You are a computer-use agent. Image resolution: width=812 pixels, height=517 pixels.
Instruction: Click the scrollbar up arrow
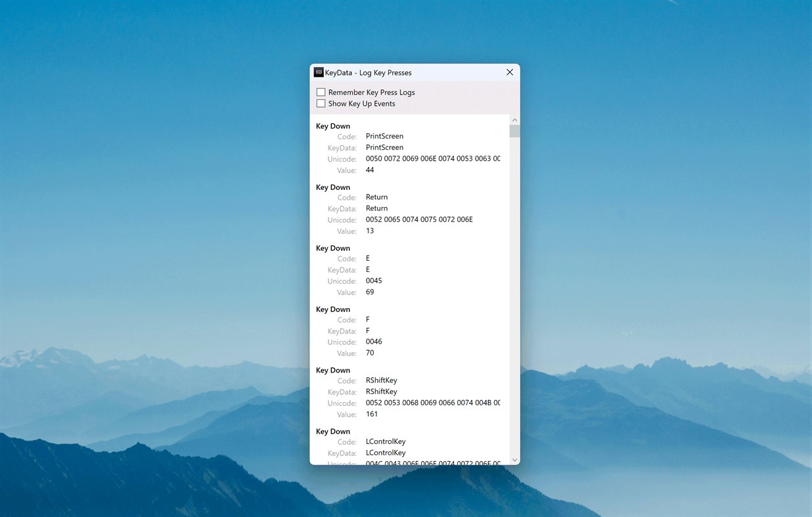pyautogui.click(x=514, y=119)
